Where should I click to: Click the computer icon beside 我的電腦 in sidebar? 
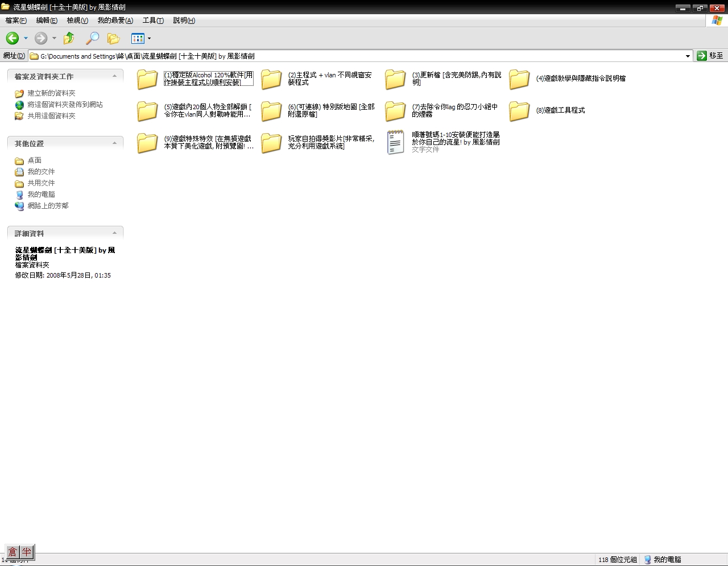pos(19,195)
